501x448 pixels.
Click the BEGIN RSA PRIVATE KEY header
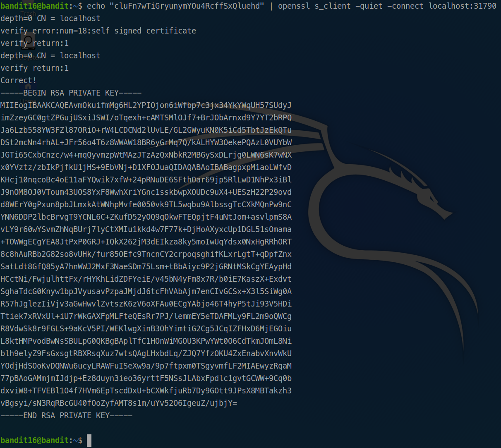[71, 93]
